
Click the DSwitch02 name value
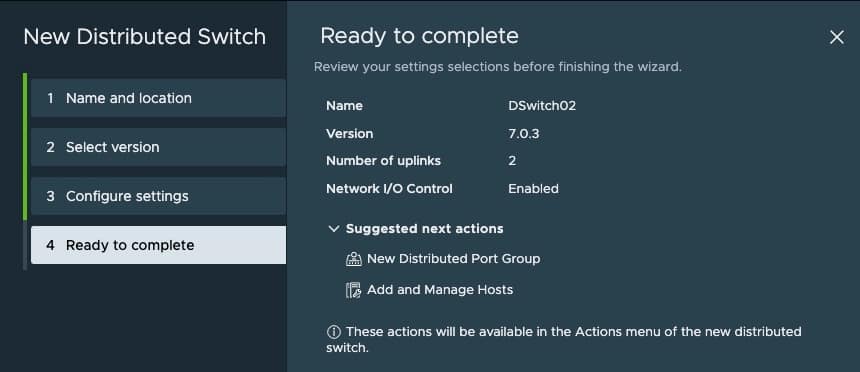(x=542, y=106)
